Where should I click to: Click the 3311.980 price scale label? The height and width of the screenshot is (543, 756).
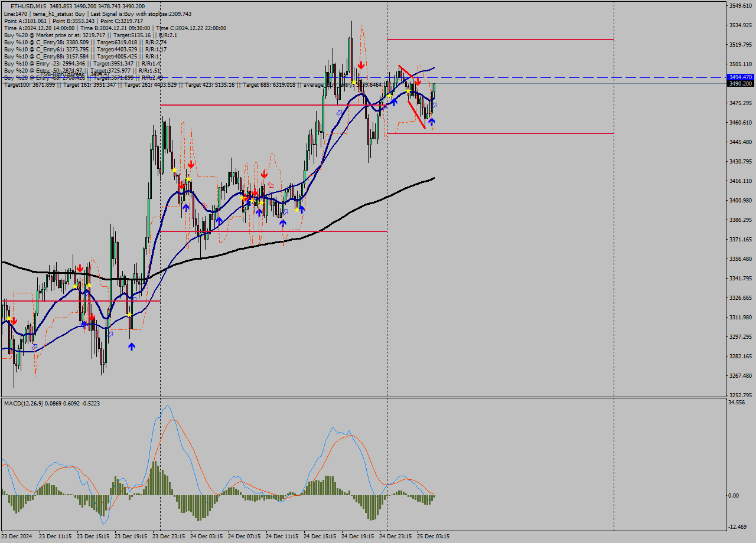tap(740, 318)
